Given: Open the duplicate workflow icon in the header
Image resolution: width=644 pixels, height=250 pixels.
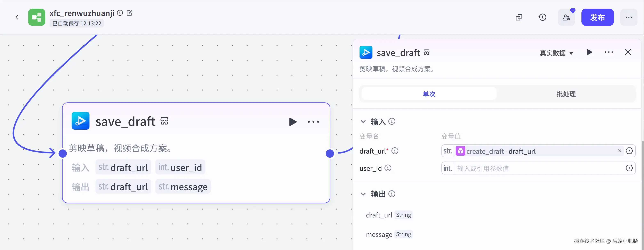Looking at the screenshot, I should tap(519, 17).
